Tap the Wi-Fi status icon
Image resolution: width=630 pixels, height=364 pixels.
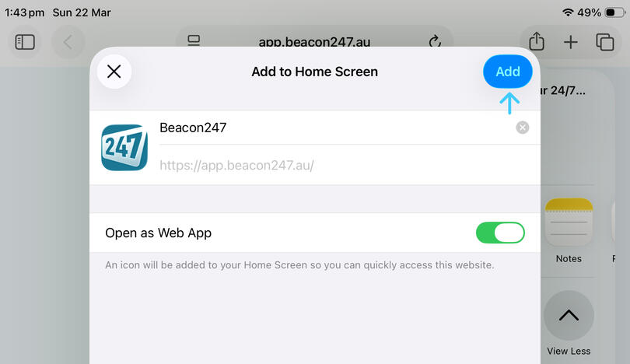pyautogui.click(x=568, y=12)
